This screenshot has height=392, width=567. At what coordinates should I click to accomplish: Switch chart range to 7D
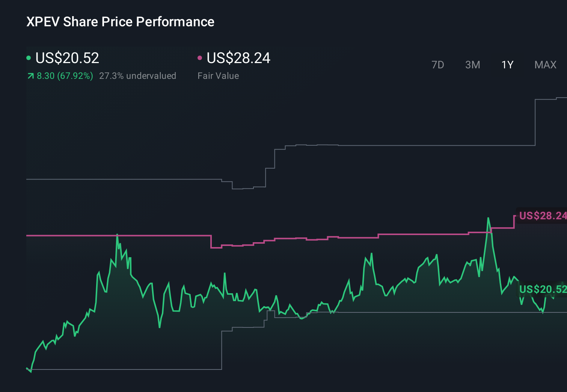click(437, 65)
